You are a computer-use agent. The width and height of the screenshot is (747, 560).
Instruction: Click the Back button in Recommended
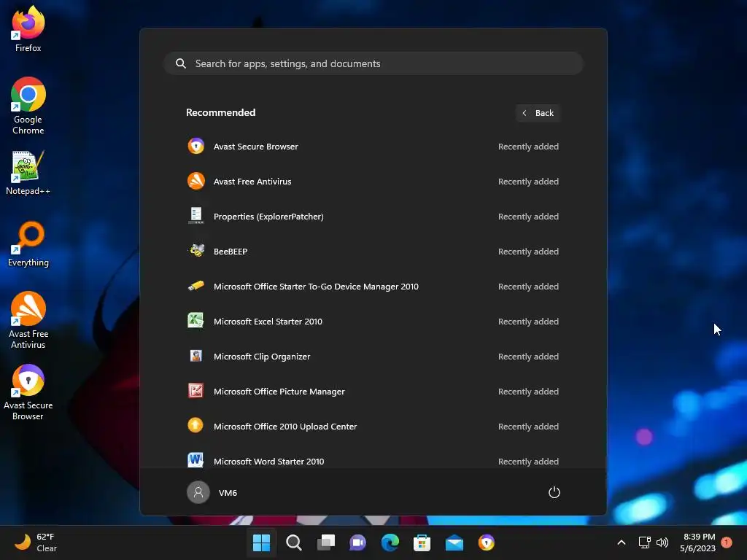pos(538,113)
